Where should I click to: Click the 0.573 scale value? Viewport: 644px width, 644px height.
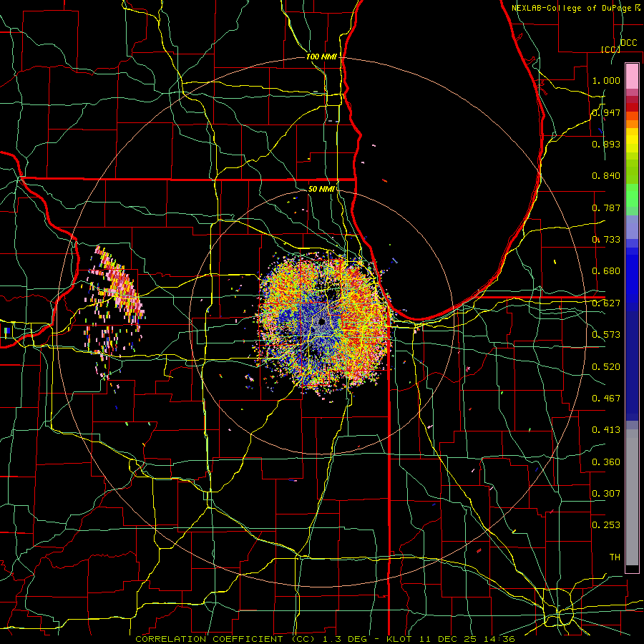606,335
